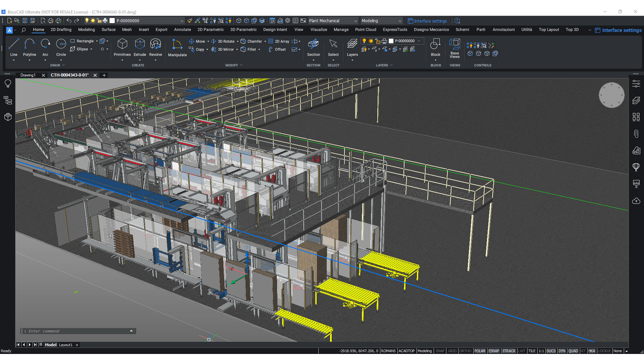Click the look-from view widget

611,95
